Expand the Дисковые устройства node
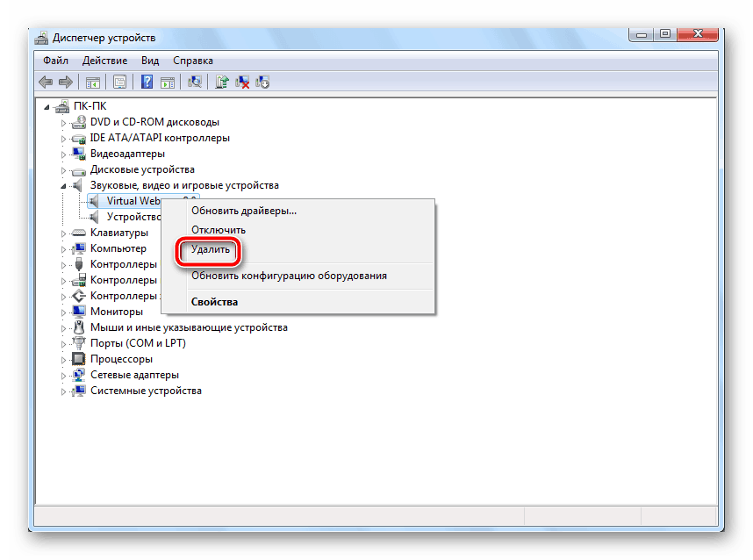753x560 pixels. pos(63,170)
